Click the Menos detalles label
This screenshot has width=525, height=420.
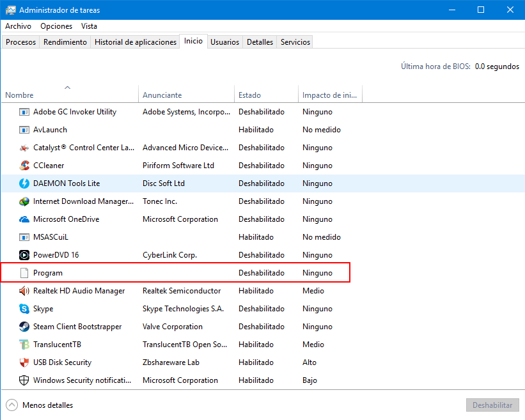[x=47, y=405]
